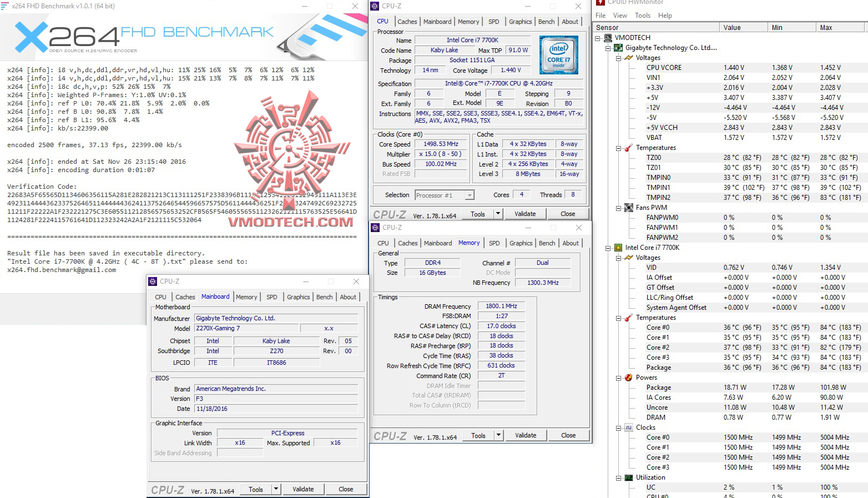Click the thermometer icon for Intel Core Temperatures
This screenshot has width=868, height=498.
(x=629, y=318)
